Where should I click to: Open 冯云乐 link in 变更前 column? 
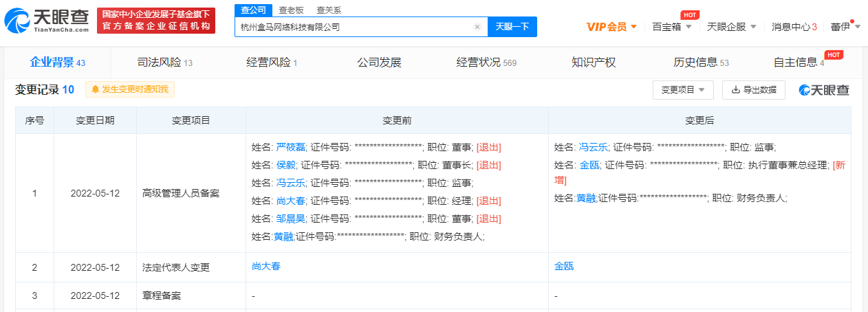(290, 183)
